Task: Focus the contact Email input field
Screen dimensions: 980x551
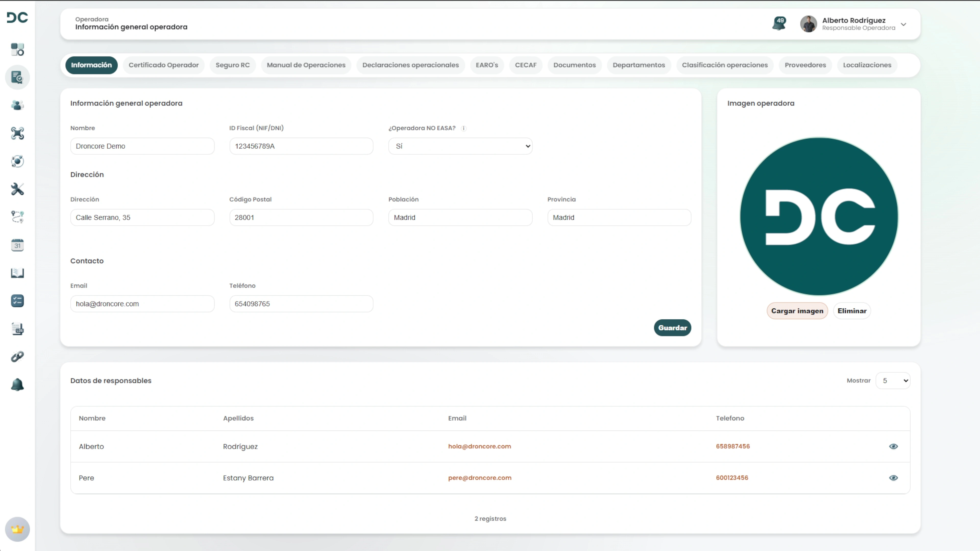Action: (x=142, y=304)
